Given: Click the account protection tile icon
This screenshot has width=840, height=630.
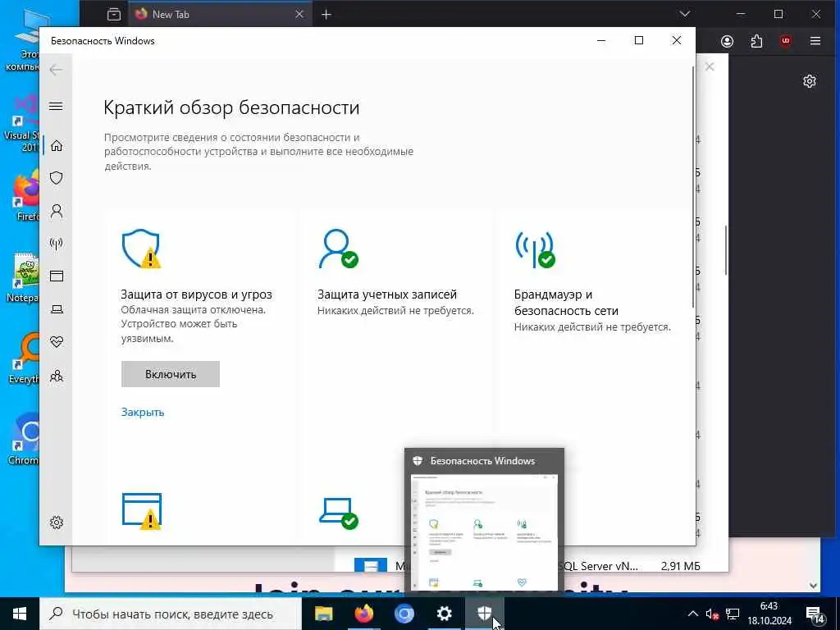Looking at the screenshot, I should tap(339, 249).
